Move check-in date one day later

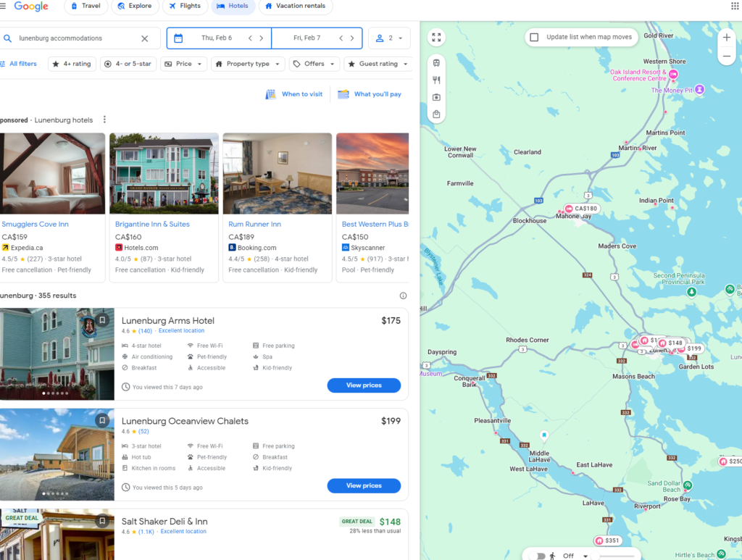point(261,38)
